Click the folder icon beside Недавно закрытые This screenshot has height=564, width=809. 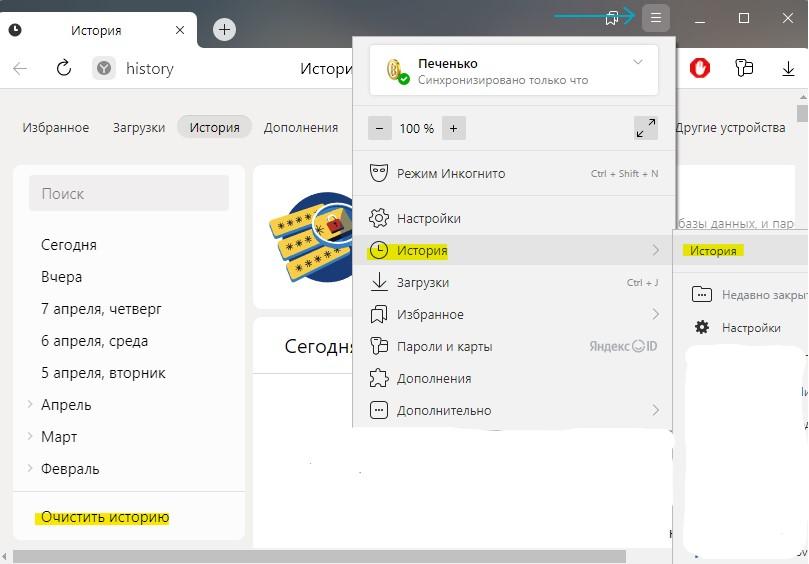[702, 294]
